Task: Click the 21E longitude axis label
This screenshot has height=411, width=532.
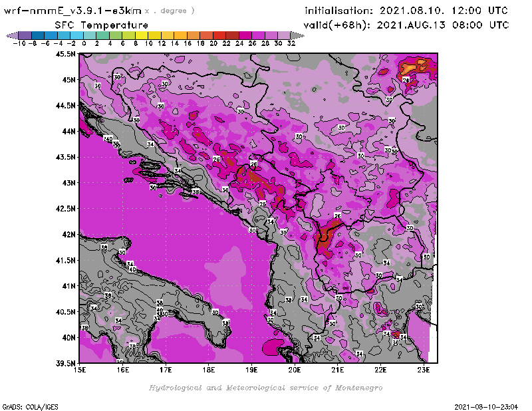Action: pos(338,370)
